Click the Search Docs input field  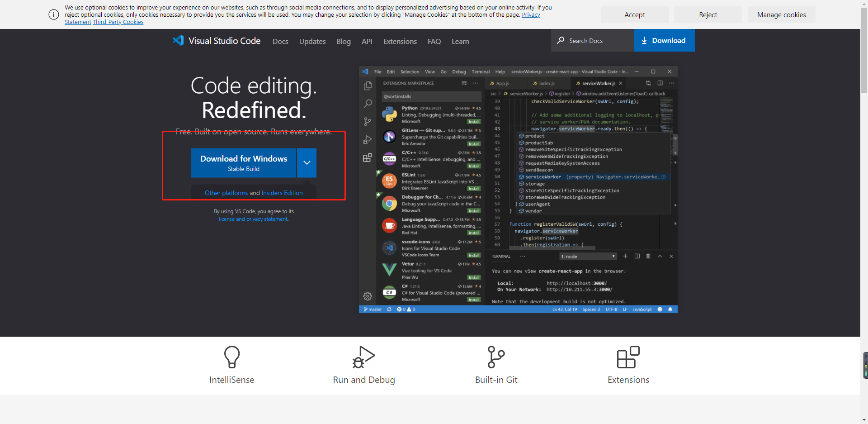click(592, 40)
